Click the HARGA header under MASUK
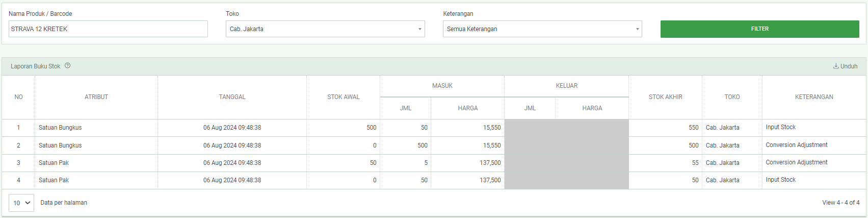 point(467,108)
